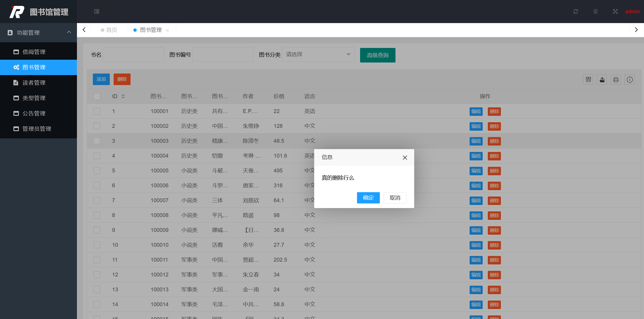Image resolution: width=644 pixels, height=319 pixels.
Task: Sort the table by ID column arrows
Action: (x=123, y=96)
